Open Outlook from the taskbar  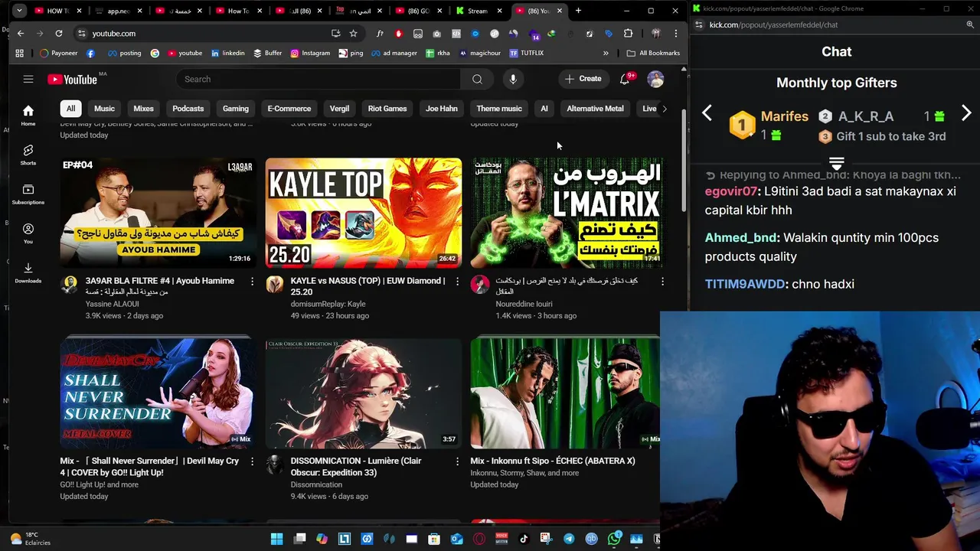pos(456,539)
